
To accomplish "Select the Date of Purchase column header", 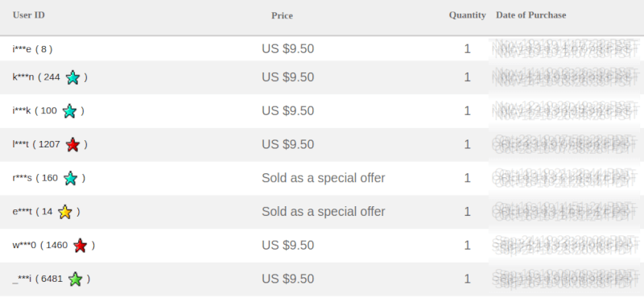I will (531, 15).
